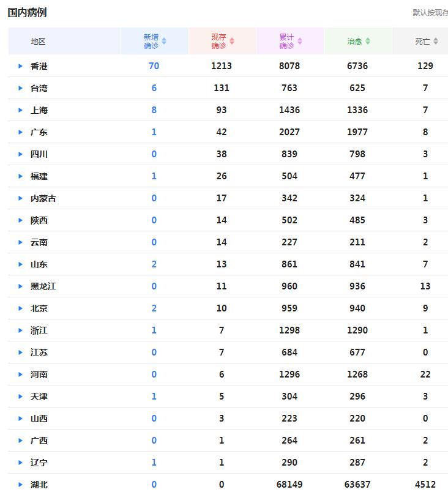Click the 地区 column header
The height and width of the screenshot is (495, 448).
pos(38,41)
